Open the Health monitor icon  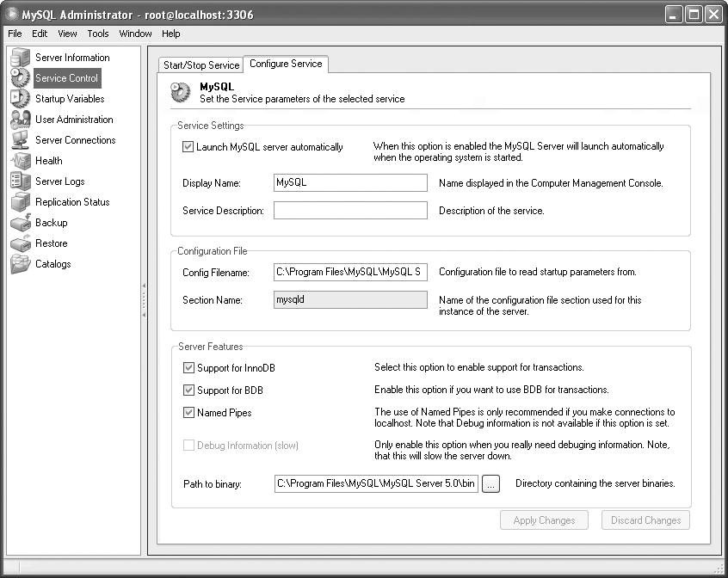pos(20,161)
